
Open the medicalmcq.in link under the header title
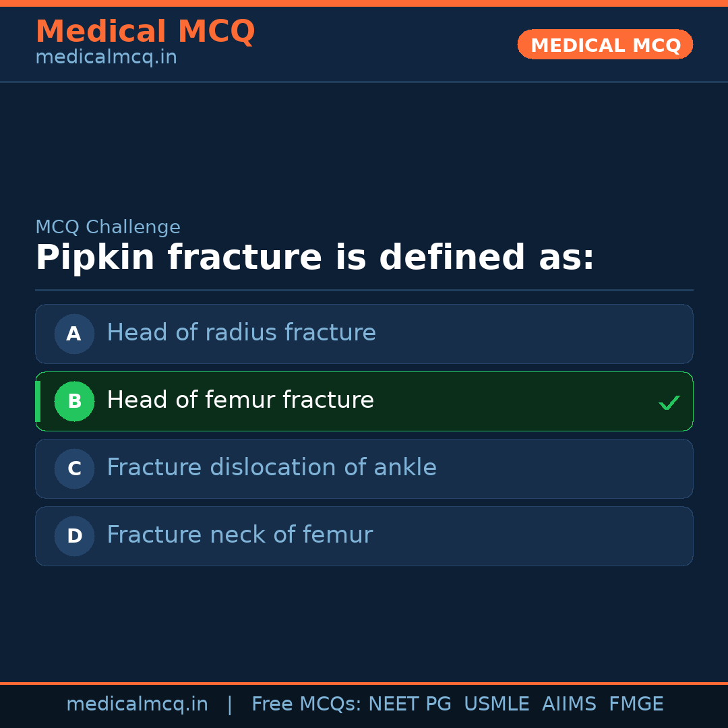[106, 58]
